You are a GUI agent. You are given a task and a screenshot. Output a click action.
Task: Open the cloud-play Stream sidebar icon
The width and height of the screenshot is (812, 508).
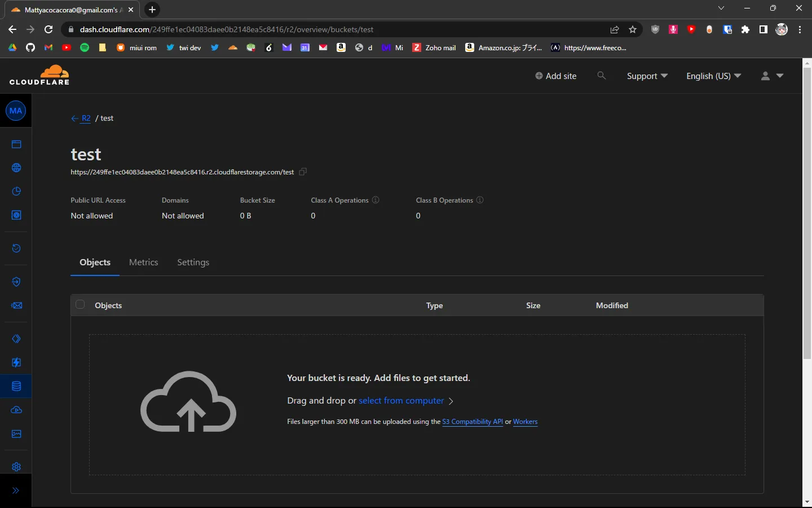click(16, 410)
